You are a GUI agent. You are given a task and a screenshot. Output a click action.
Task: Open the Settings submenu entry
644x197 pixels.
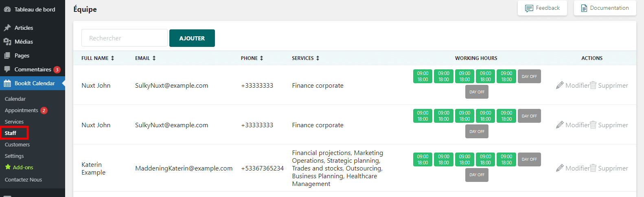(x=14, y=156)
